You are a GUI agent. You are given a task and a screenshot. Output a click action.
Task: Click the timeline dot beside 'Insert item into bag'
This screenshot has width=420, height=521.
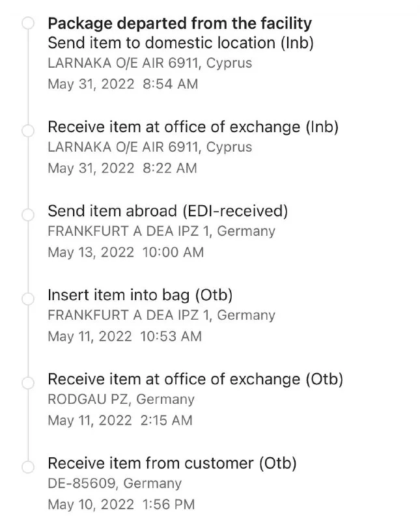27,298
